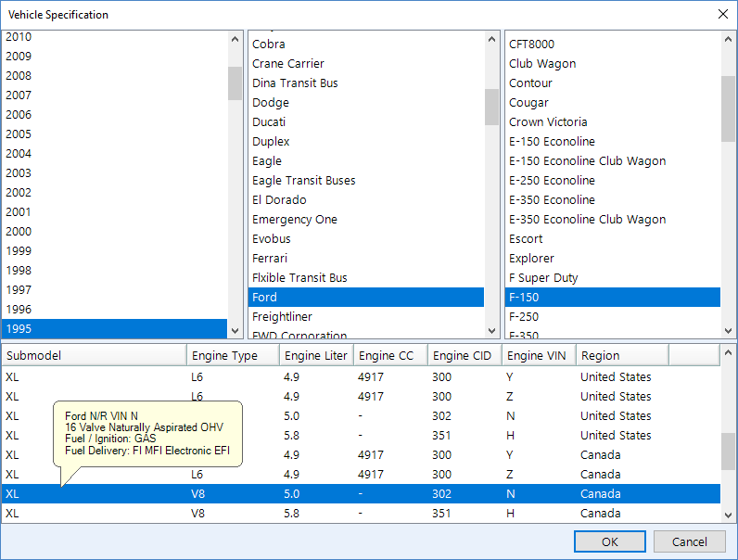Select year 2008

114,76
